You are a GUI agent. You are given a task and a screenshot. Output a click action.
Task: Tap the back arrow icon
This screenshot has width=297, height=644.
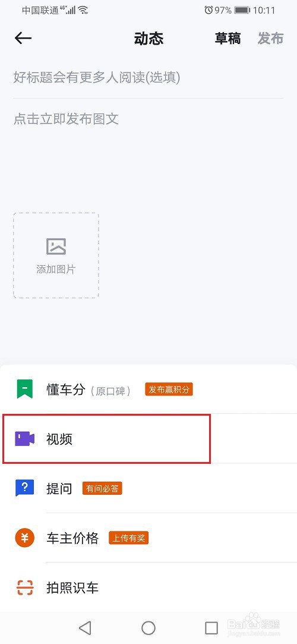pos(23,38)
